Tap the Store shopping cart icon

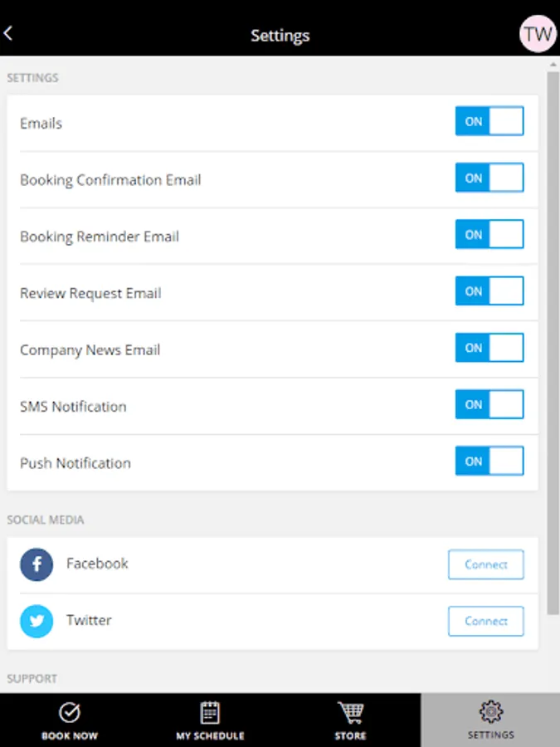tap(350, 712)
